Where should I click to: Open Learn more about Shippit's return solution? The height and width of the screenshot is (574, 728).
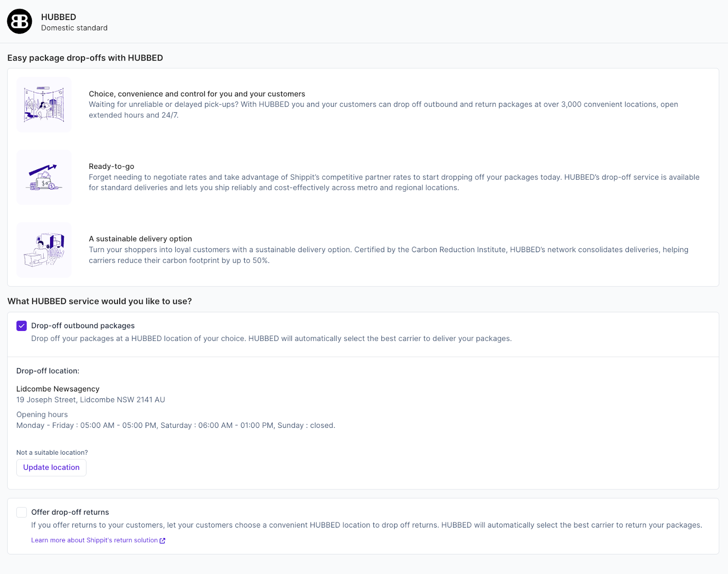94,540
